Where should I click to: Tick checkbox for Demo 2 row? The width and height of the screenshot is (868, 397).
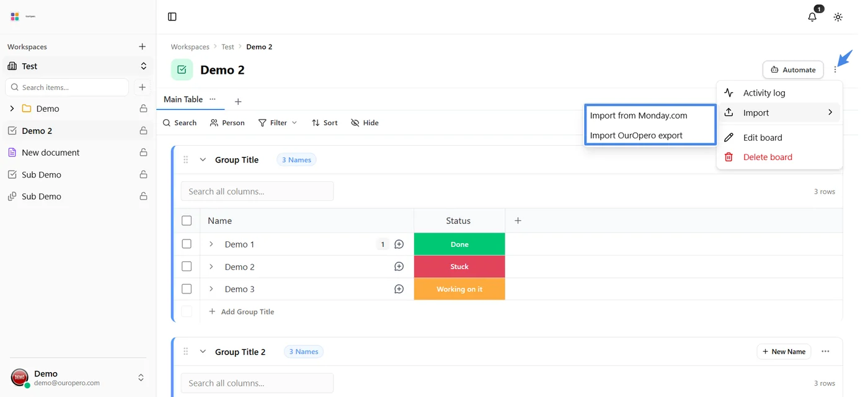[187, 267]
